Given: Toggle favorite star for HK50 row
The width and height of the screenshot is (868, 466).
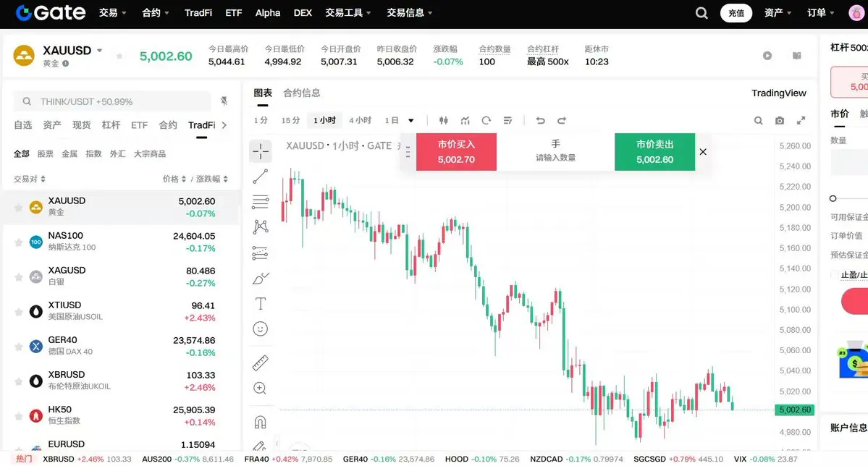Looking at the screenshot, I should [x=18, y=415].
